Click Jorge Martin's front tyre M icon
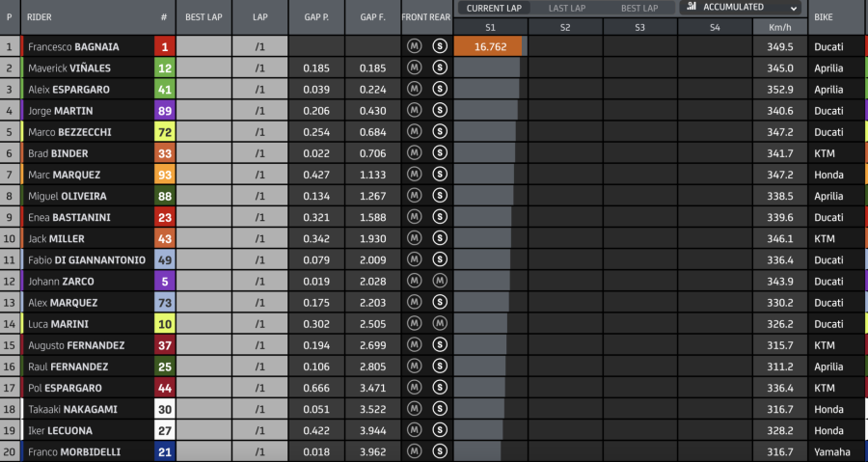868x462 pixels. pos(414,110)
